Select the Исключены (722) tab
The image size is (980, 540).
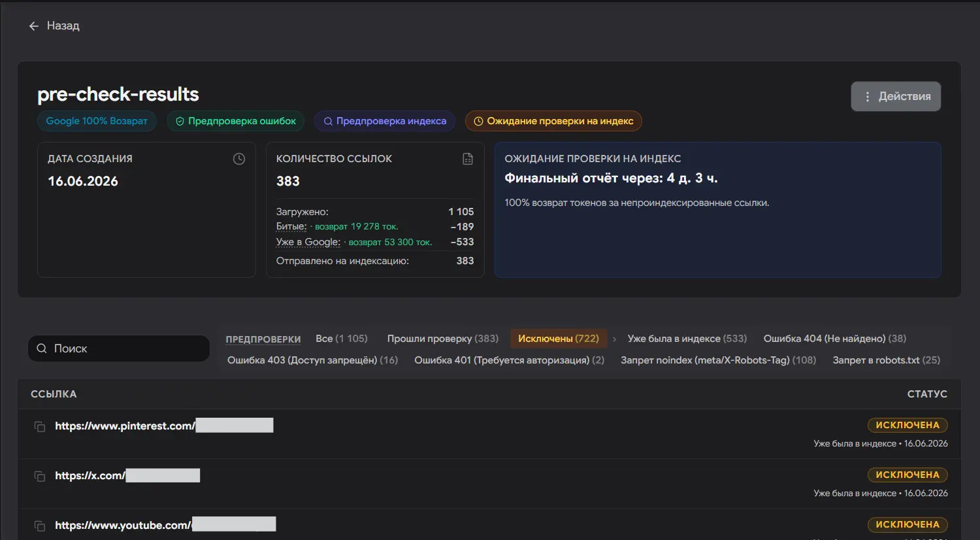click(x=559, y=339)
